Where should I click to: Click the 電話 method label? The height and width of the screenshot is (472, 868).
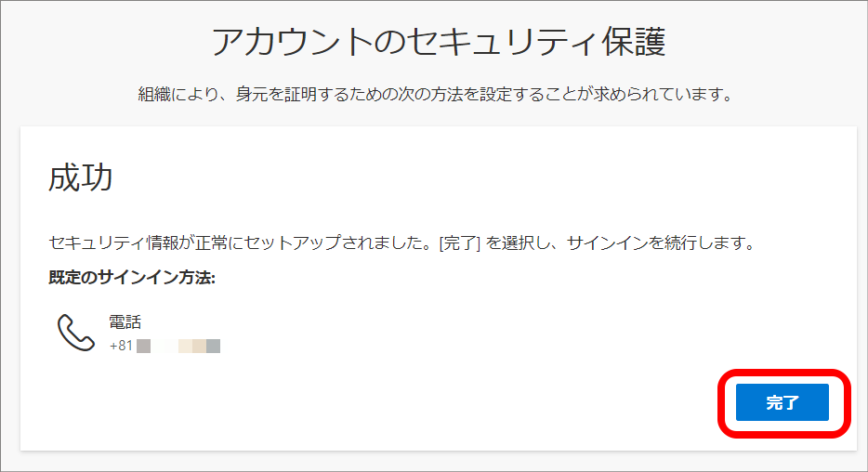[x=125, y=322]
